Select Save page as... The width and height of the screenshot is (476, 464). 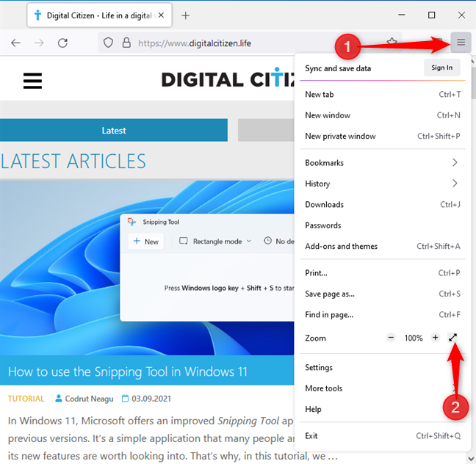coord(383,294)
